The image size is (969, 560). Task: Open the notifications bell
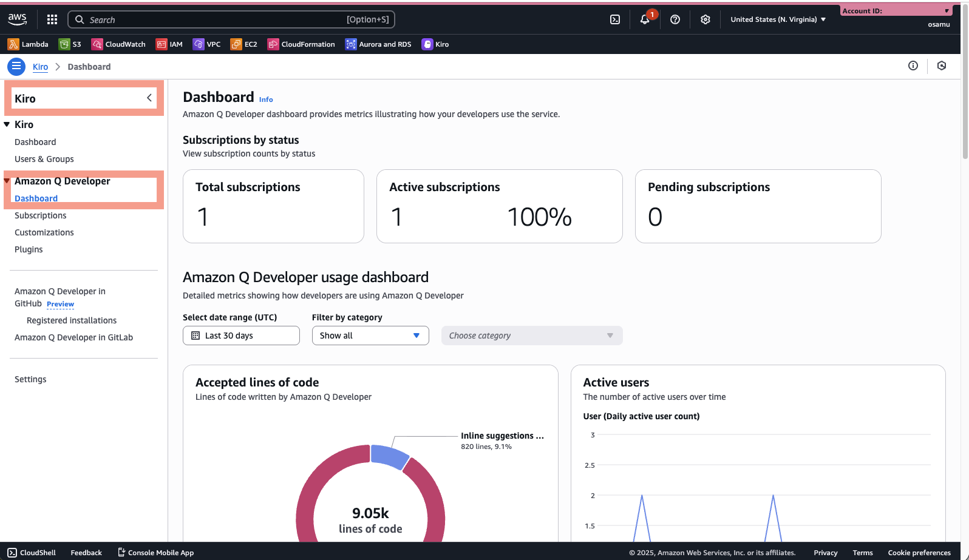[645, 19]
